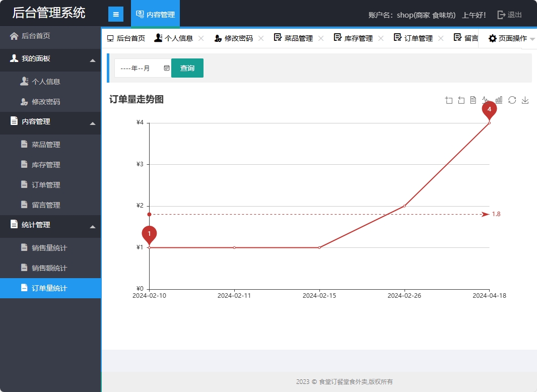Switch to the 菜品管理 tab

(298, 38)
